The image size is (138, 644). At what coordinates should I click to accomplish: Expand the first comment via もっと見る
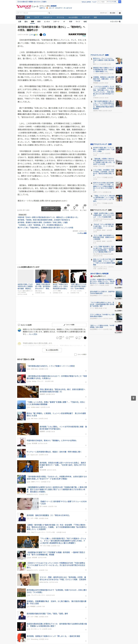pos(33,334)
